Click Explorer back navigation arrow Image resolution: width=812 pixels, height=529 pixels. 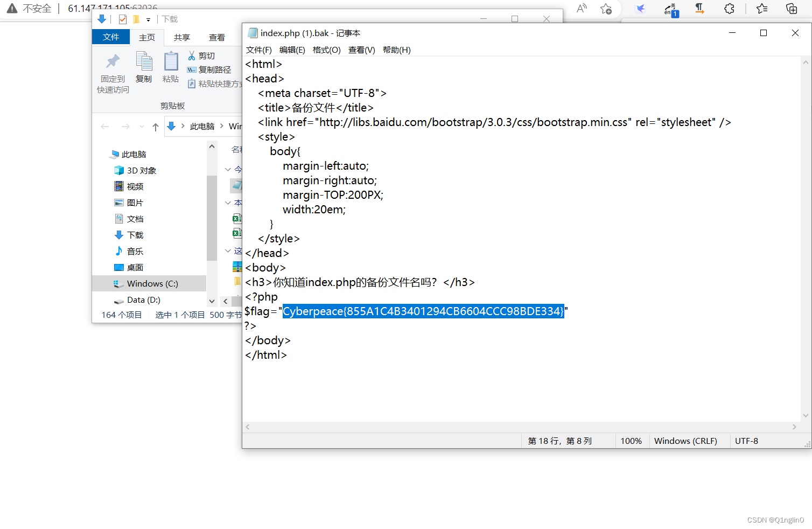(105, 127)
